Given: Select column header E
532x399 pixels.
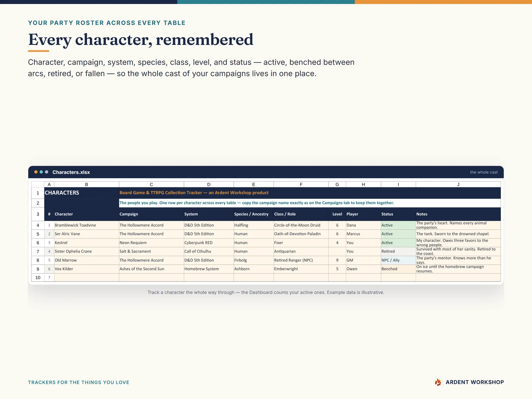Looking at the screenshot, I should (254, 185).
